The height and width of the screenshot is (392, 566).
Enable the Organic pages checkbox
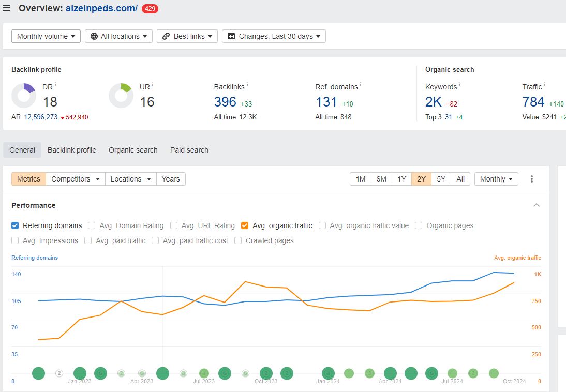(419, 225)
